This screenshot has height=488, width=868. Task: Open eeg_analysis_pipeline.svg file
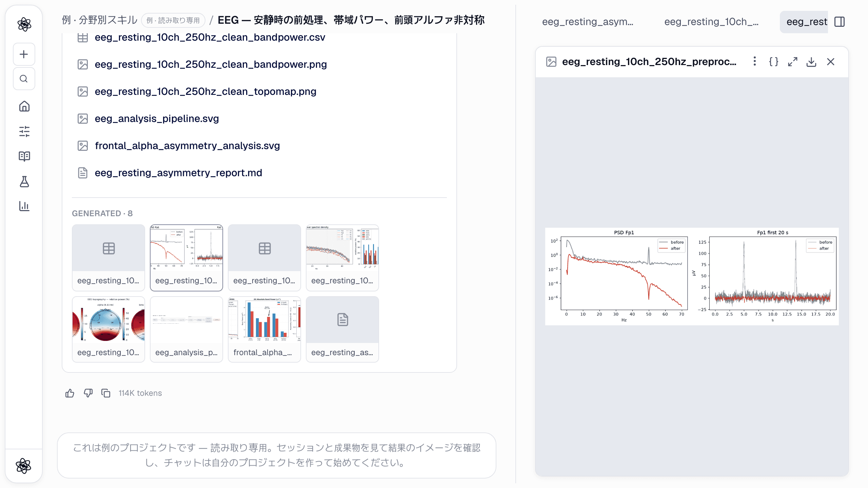tap(157, 119)
